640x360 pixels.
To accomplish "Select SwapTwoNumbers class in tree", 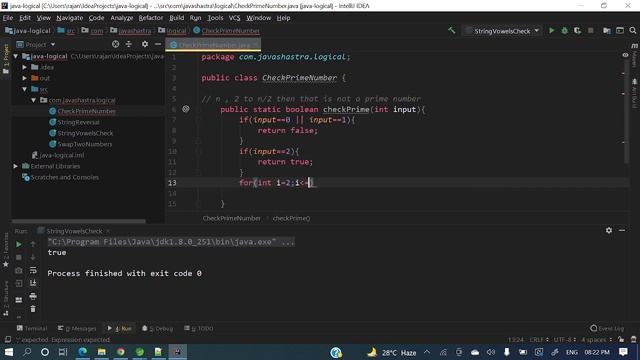I will 84,144.
